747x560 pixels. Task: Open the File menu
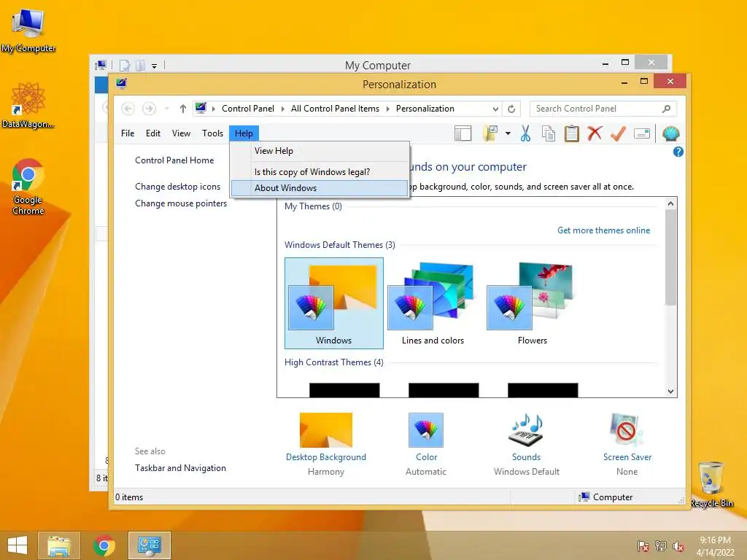pos(128,133)
